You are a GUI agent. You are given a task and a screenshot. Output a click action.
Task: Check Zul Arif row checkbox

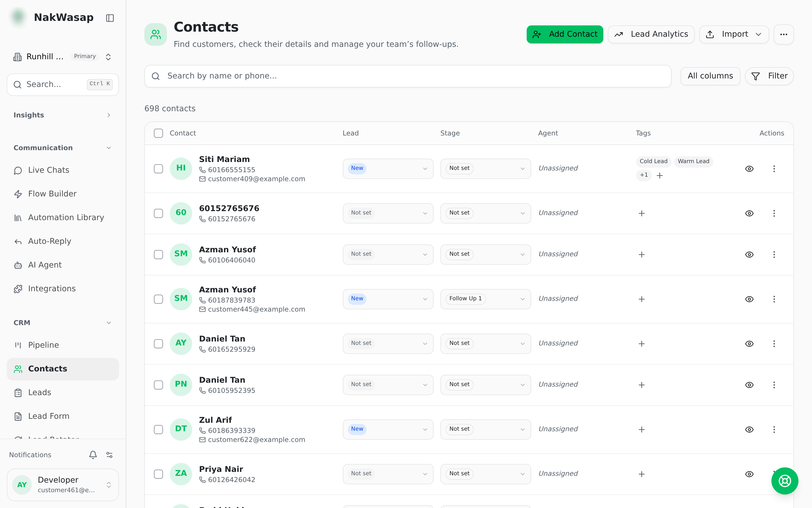click(x=158, y=430)
